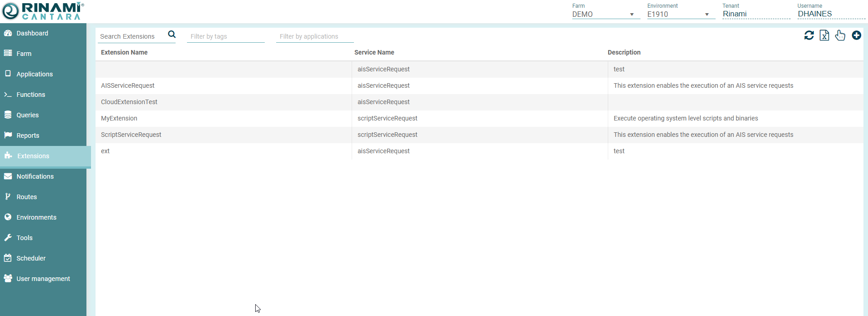Click the refresh extensions icon
The height and width of the screenshot is (316, 868).
[x=809, y=35]
